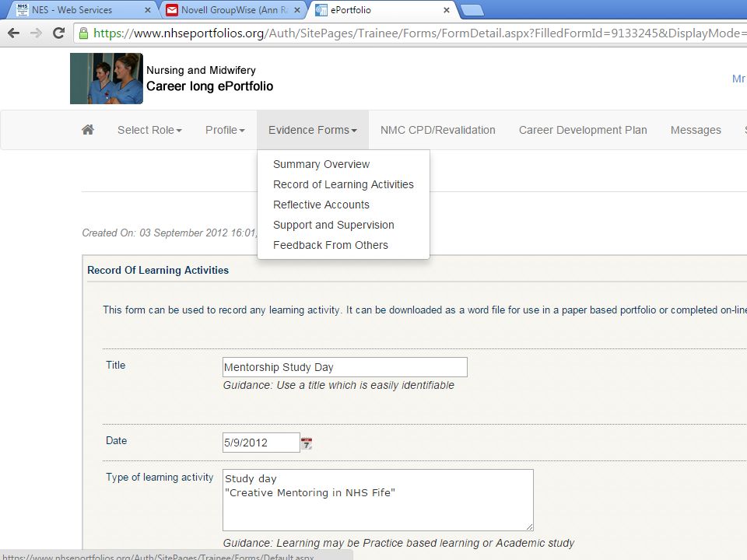747x560 pixels.
Task: Open the calendar date picker icon
Action: 307,443
